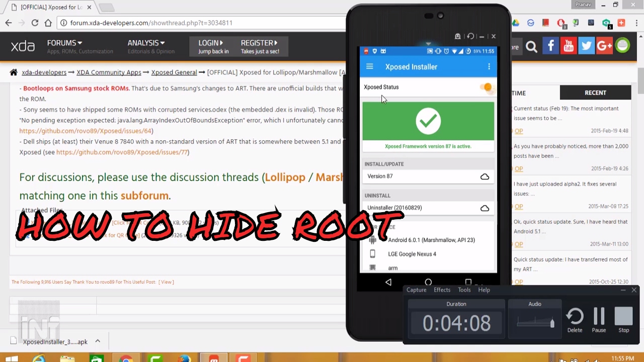Expand the FORUMS dropdown
Screen dimensions: 644x362
64,43
